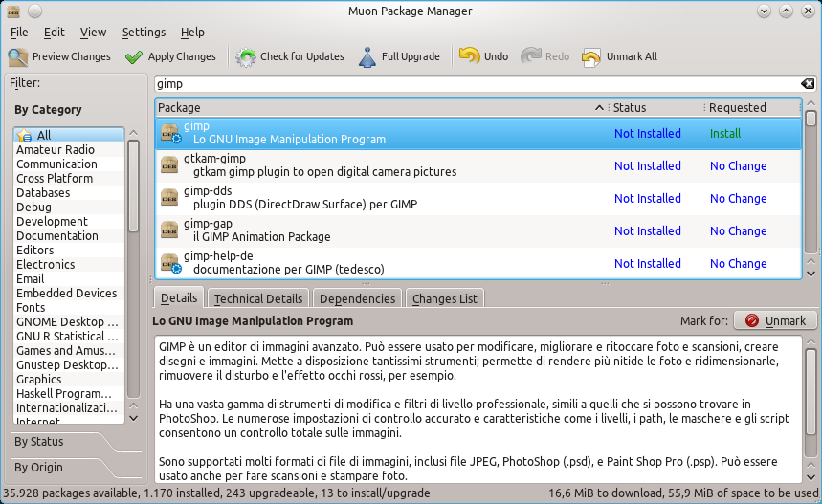Select the gimp-gap package row

[383, 230]
